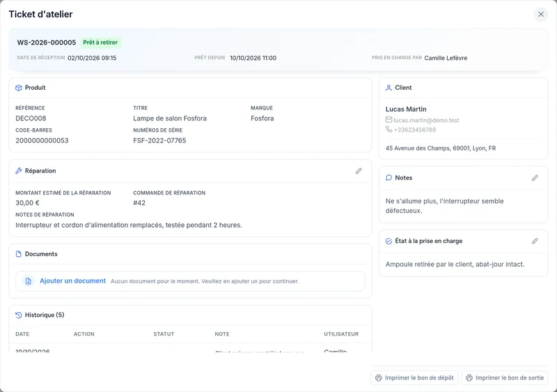Click address 45 Avenue des Champs
Screen dimensions: 557x392
click(441, 148)
